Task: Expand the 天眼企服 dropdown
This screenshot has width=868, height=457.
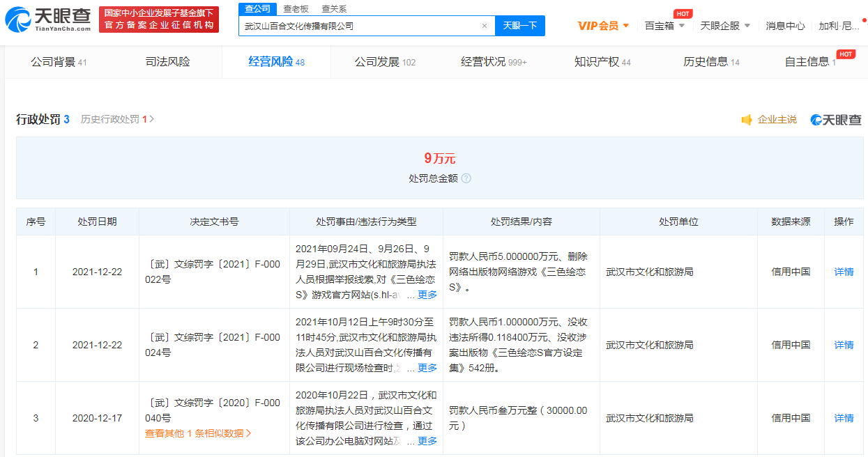Action: pos(725,26)
